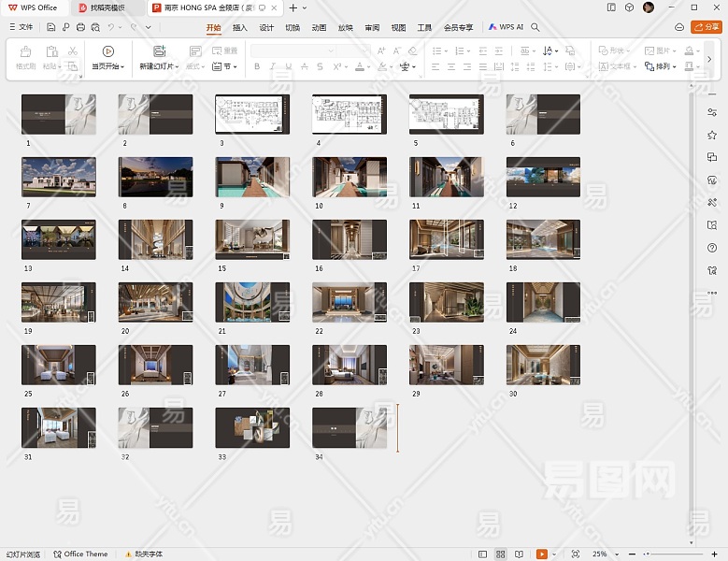Image resolution: width=728 pixels, height=561 pixels.
Task: Open the 插入 ribbon tab
Action: (240, 28)
